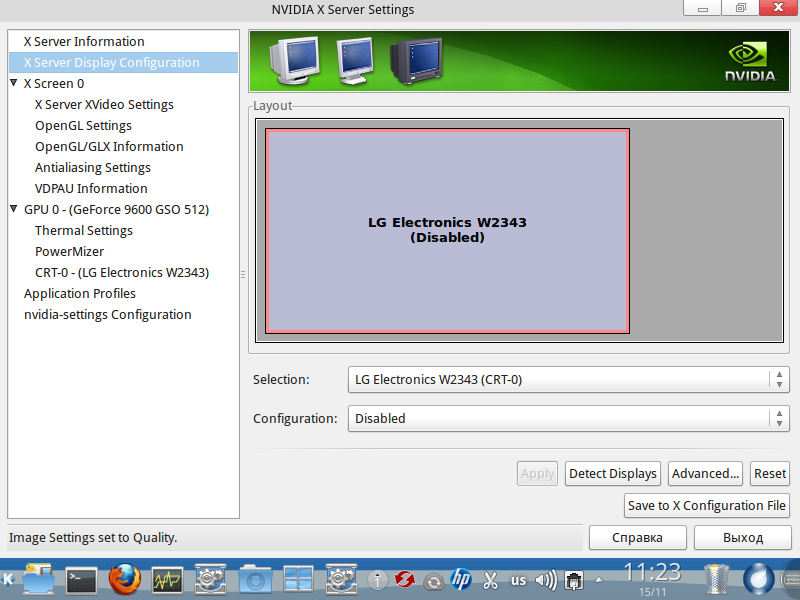Open the Advanced... options
The height and width of the screenshot is (600, 800).
pos(705,473)
